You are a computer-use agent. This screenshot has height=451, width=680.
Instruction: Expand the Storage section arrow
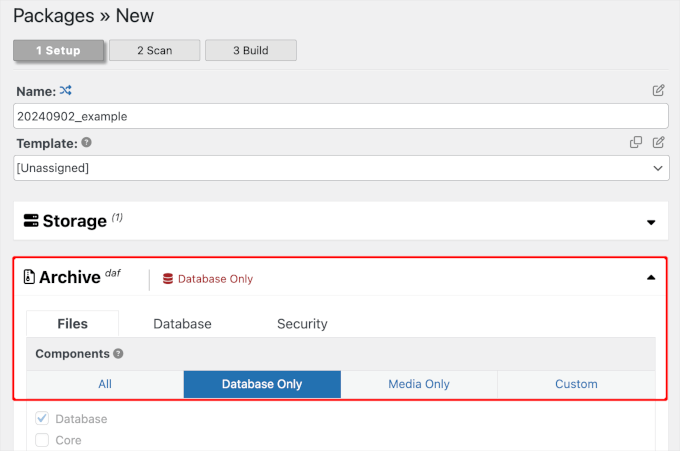[x=651, y=222]
